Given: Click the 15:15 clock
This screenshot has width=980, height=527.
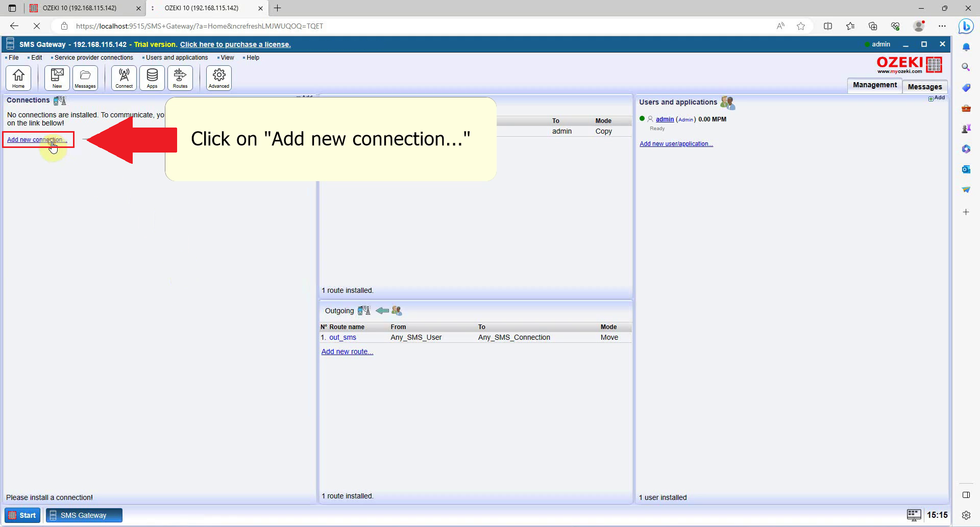Looking at the screenshot, I should [x=937, y=515].
